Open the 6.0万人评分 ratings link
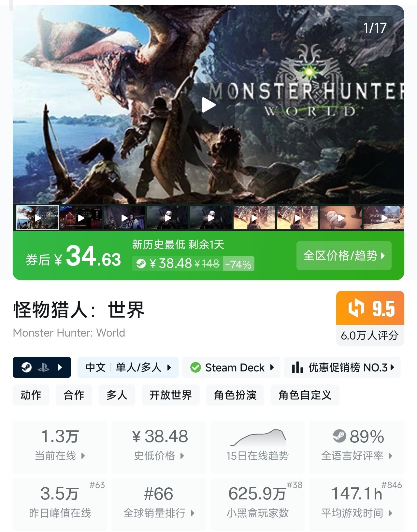This screenshot has width=417, height=532. (370, 335)
